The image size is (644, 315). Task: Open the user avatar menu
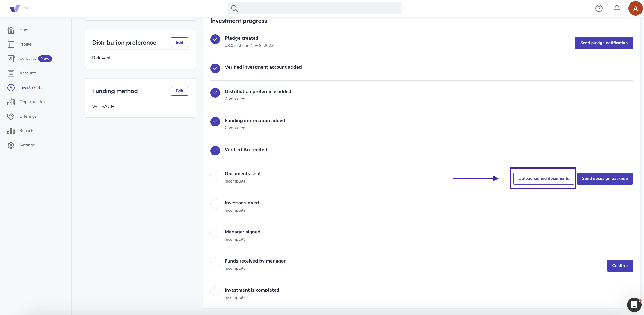[635, 8]
